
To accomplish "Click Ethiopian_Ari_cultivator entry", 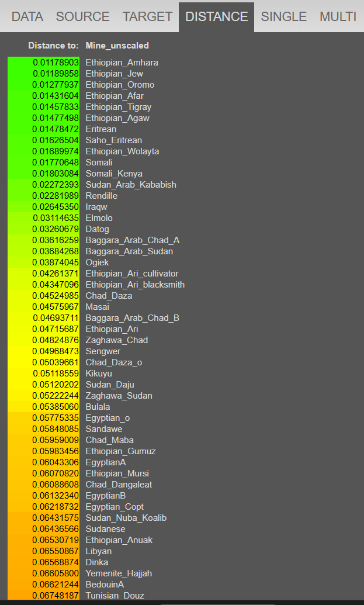I will tap(132, 274).
